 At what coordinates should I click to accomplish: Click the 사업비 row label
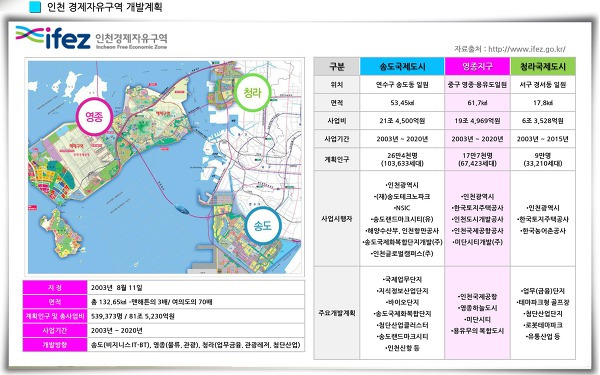pos(337,121)
